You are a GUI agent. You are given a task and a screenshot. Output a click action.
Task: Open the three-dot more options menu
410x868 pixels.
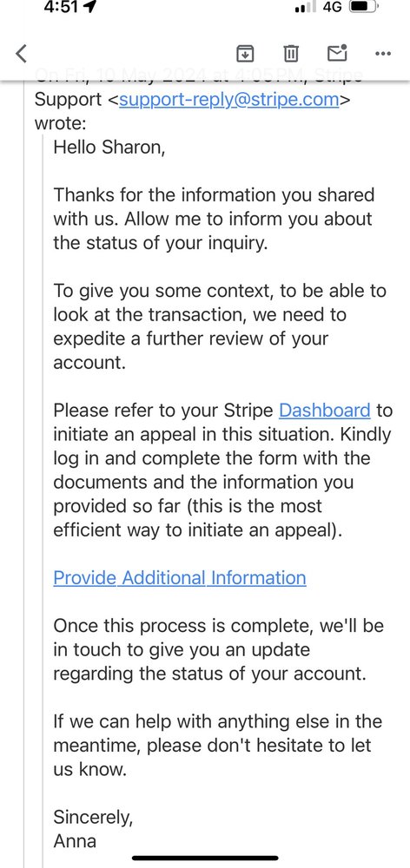(x=383, y=54)
